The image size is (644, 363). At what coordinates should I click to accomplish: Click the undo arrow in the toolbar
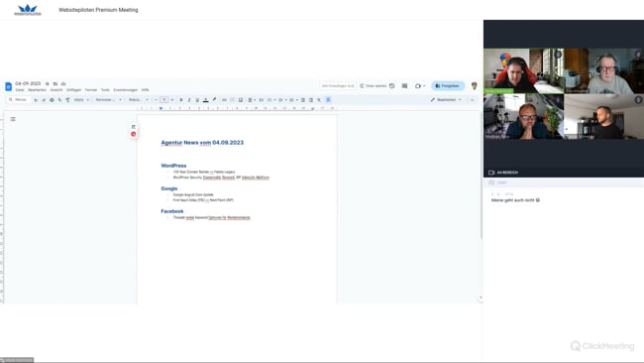pos(36,100)
